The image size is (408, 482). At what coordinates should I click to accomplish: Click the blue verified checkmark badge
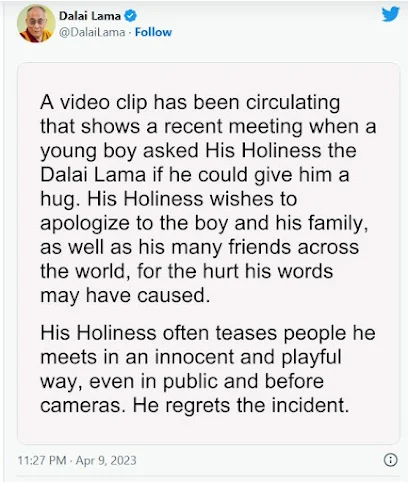[x=130, y=16]
